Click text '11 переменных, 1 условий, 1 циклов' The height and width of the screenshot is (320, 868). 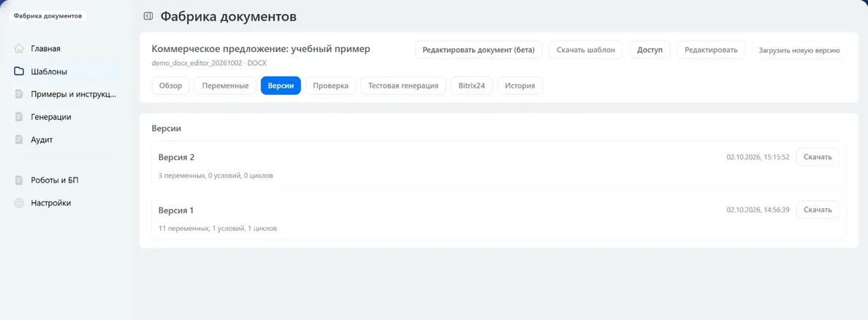pyautogui.click(x=218, y=228)
